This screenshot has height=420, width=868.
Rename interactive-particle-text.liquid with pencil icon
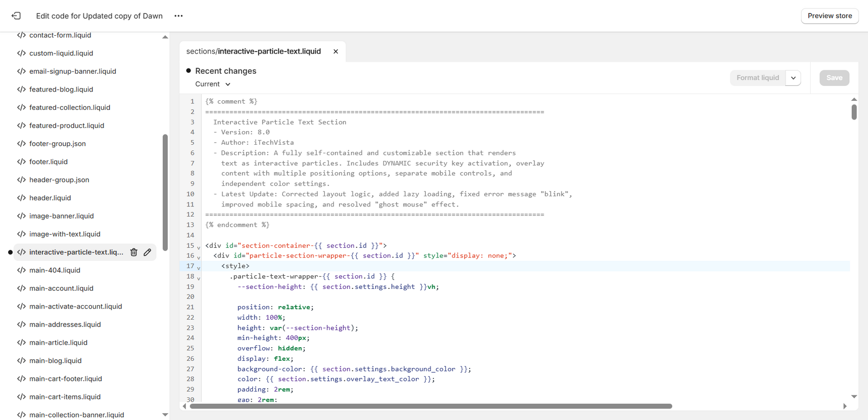tap(148, 252)
